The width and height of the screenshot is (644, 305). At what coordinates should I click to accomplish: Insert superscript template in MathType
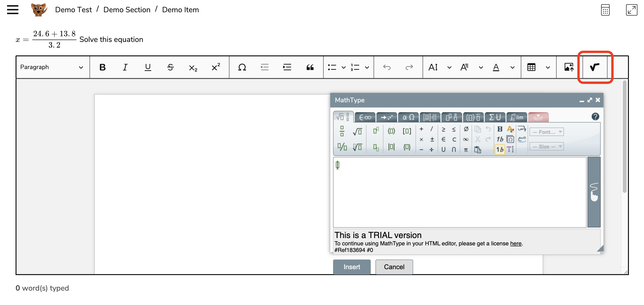pyautogui.click(x=376, y=131)
